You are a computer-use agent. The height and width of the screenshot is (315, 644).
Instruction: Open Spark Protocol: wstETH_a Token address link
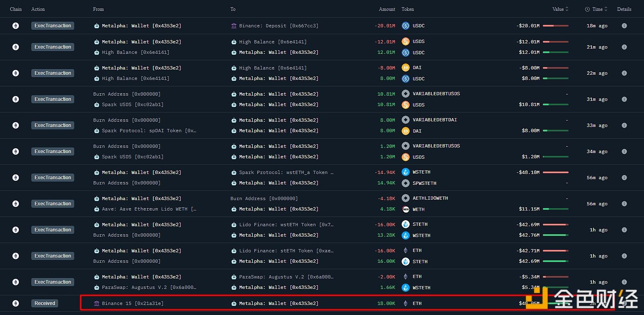click(286, 172)
